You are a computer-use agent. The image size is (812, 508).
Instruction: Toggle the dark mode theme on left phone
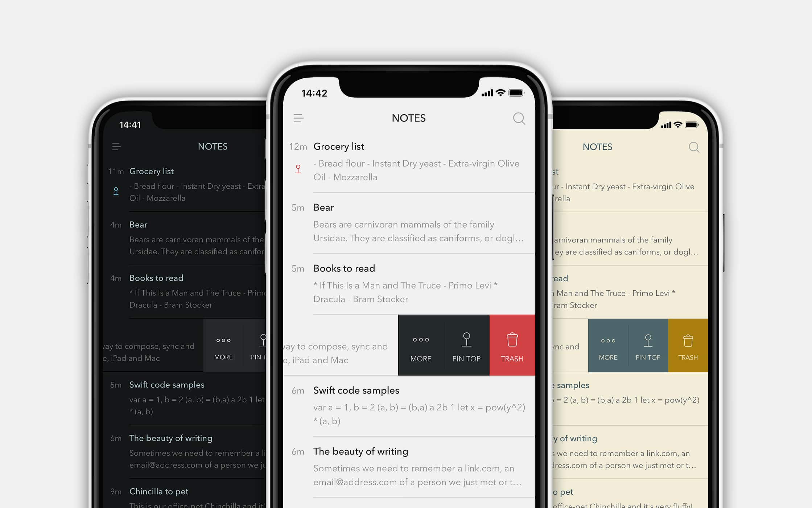(116, 146)
